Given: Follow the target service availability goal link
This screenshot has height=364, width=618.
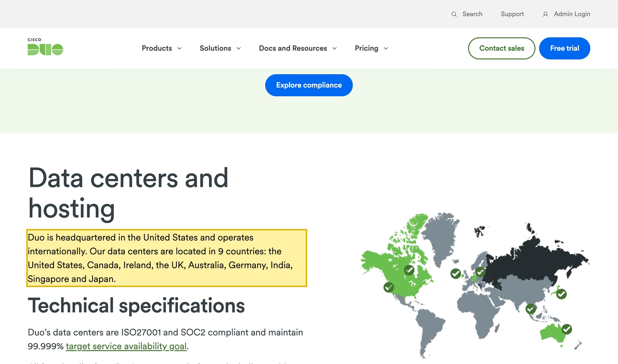Looking at the screenshot, I should pyautogui.click(x=126, y=346).
